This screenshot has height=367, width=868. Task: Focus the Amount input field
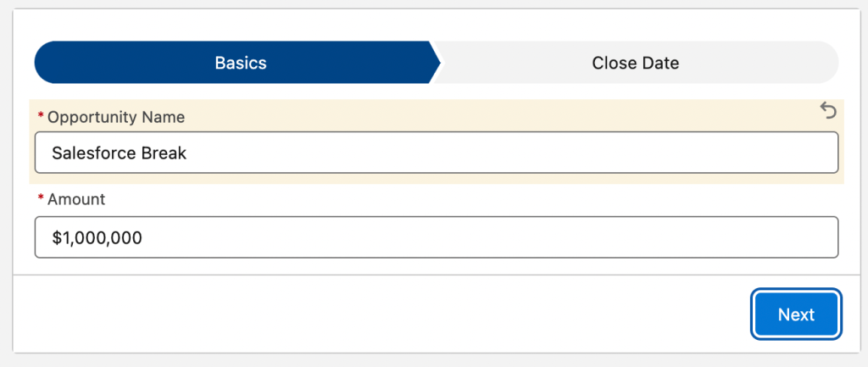pos(437,237)
